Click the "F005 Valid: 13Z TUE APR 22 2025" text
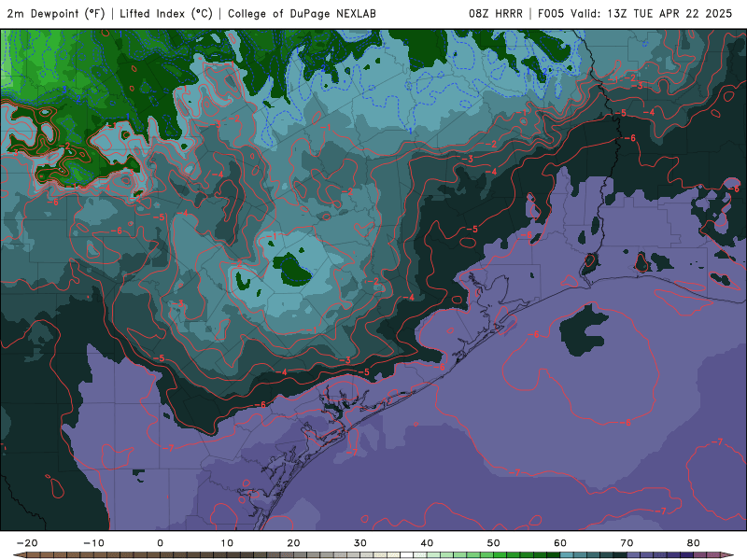 pos(635,14)
